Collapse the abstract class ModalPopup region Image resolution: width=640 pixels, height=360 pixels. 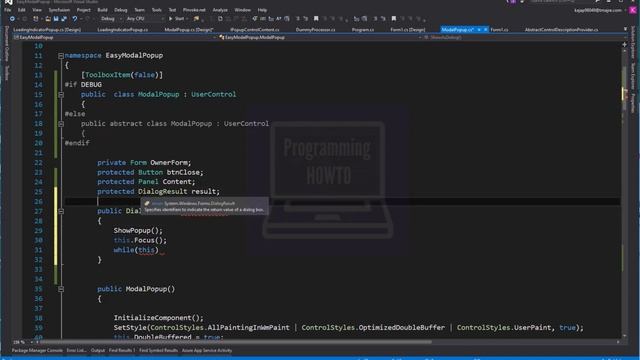(61, 124)
